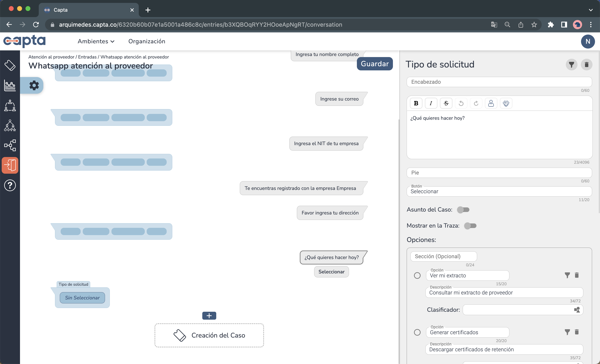Open the help question mark icon
Image resolution: width=600 pixels, height=364 pixels.
coord(10,185)
